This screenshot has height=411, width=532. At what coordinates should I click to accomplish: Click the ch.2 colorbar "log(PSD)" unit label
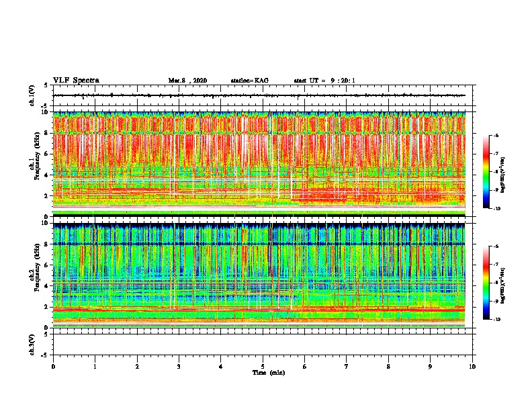point(503,285)
